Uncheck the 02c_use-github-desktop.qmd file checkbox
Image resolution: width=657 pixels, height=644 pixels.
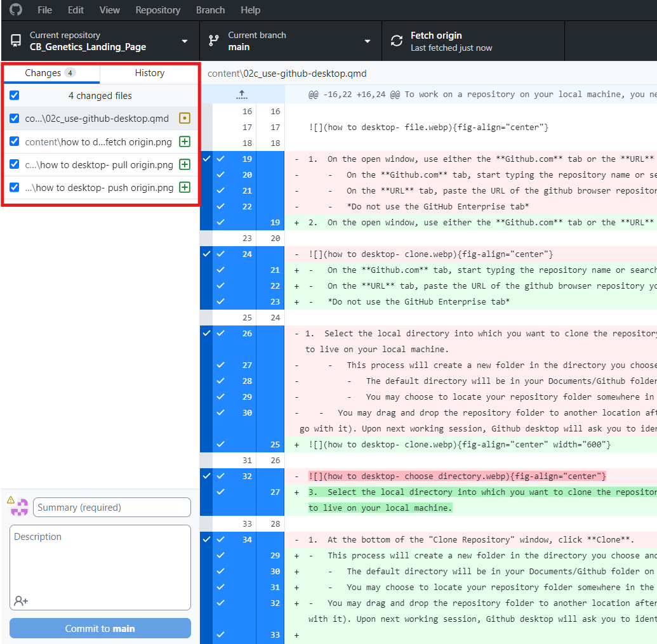[14, 119]
